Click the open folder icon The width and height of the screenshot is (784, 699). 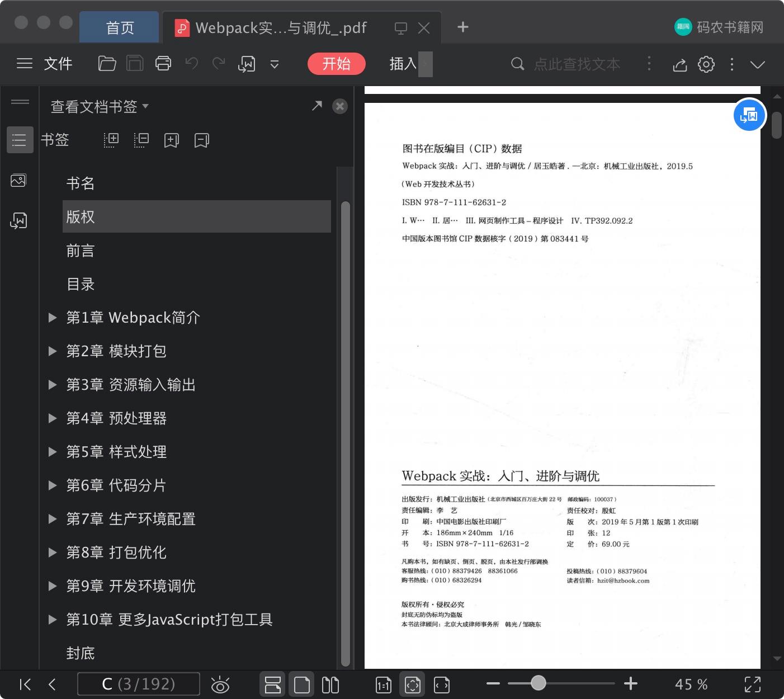pyautogui.click(x=107, y=64)
